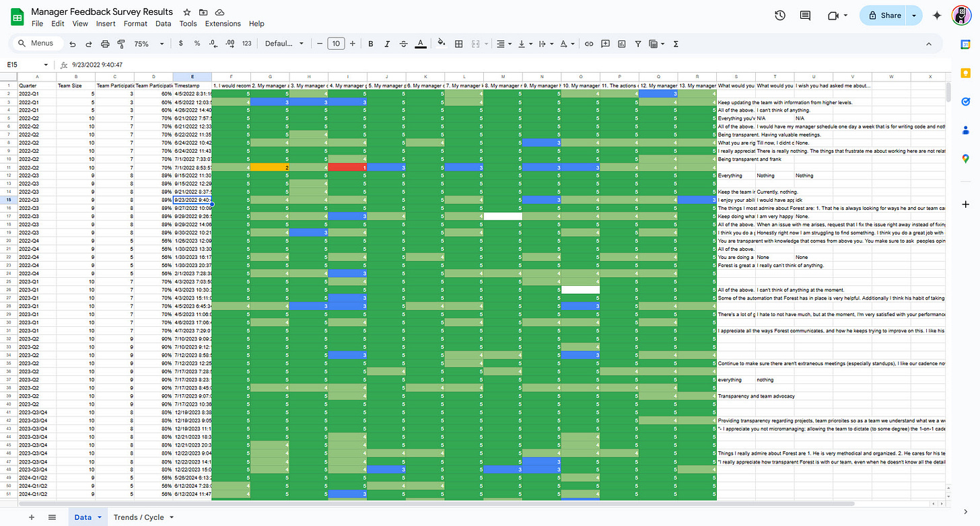This screenshot has height=526, width=980.
Task: Open version history clock icon
Action: (780, 15)
